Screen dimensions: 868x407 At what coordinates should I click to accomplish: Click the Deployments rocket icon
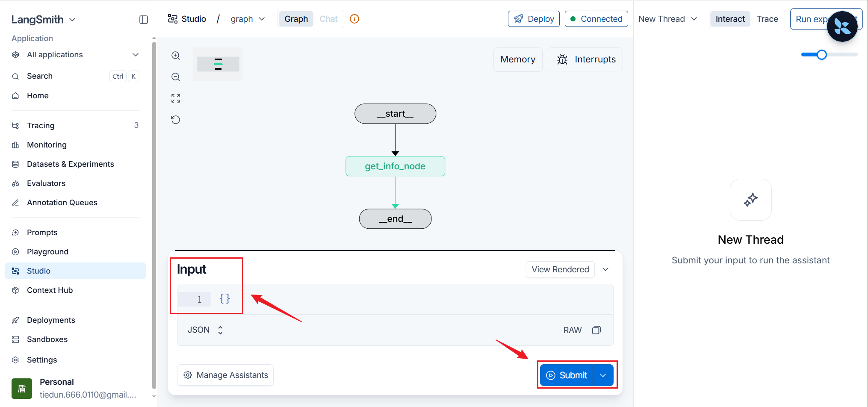click(x=15, y=320)
